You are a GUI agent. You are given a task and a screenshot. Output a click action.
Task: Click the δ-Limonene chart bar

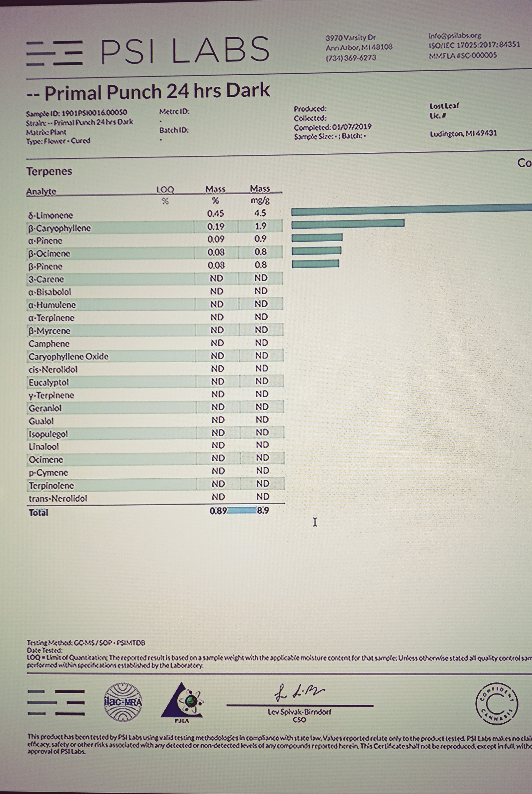(x=412, y=210)
